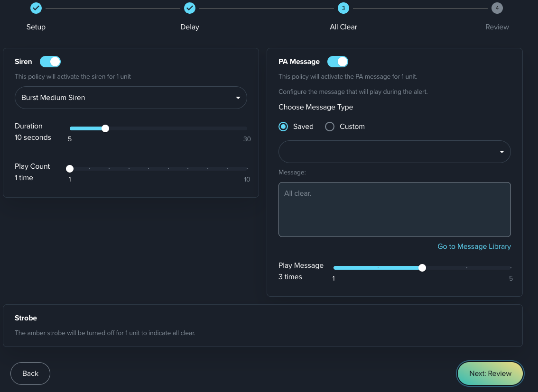Click the Play Count slider handle

pyautogui.click(x=70, y=169)
